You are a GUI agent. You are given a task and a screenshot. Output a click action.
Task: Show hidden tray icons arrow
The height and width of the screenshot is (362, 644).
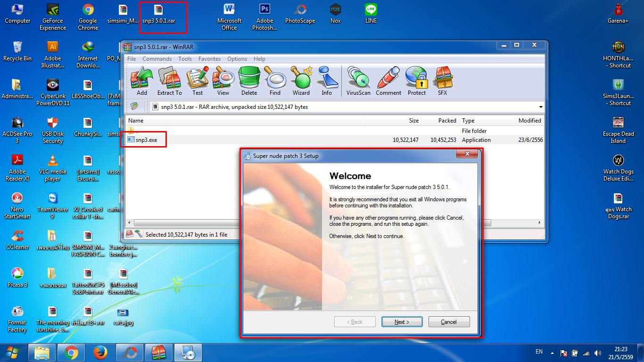coord(552,353)
